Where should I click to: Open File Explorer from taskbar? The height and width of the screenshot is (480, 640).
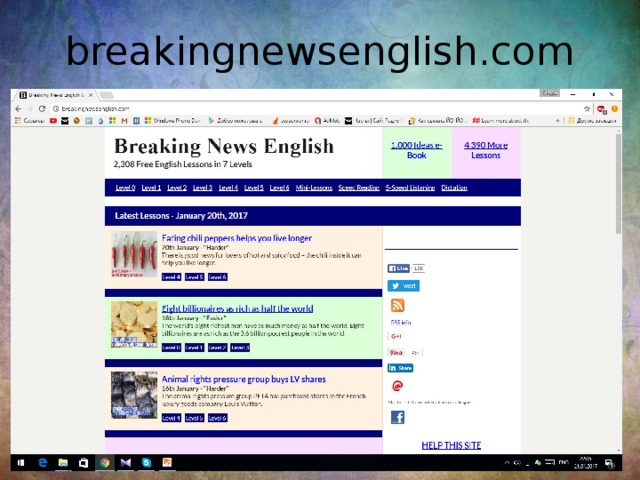point(63,463)
